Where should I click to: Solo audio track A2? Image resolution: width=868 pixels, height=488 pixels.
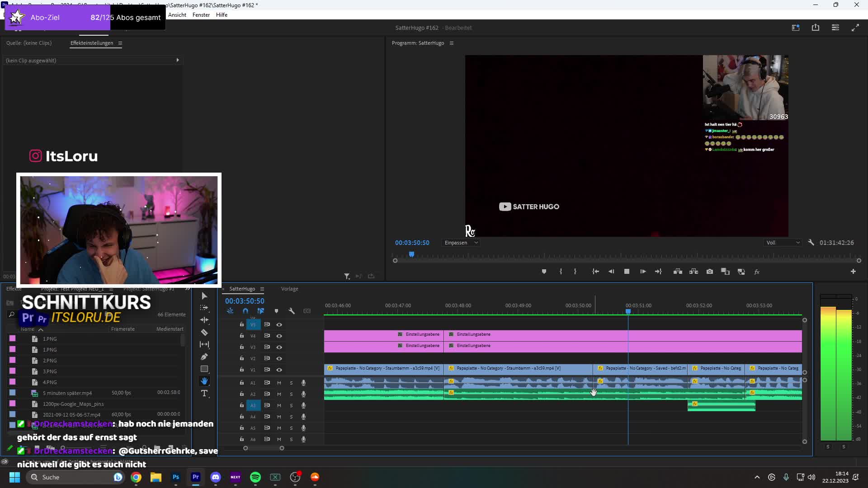coord(291,394)
